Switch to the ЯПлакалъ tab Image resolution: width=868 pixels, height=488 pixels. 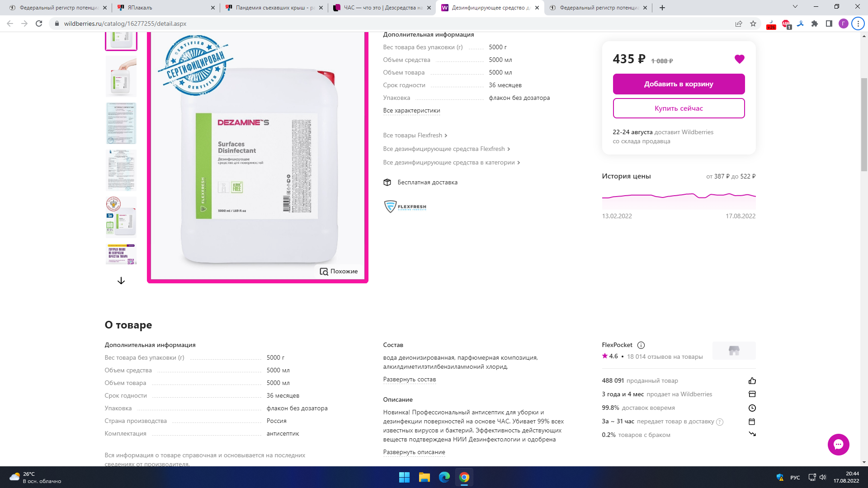point(165,8)
